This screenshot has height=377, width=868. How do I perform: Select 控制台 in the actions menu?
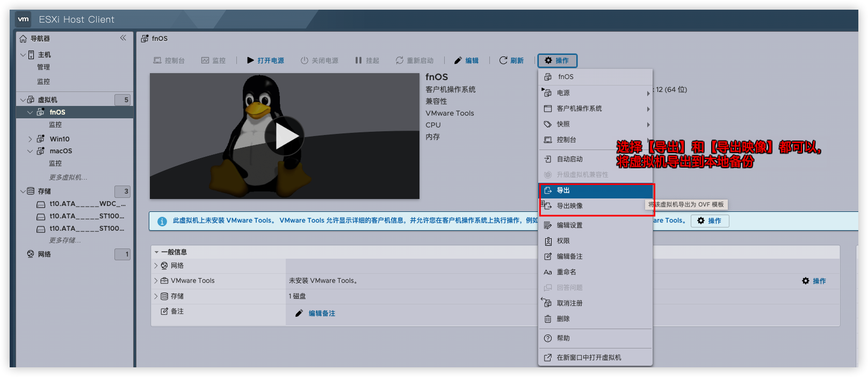coord(596,140)
